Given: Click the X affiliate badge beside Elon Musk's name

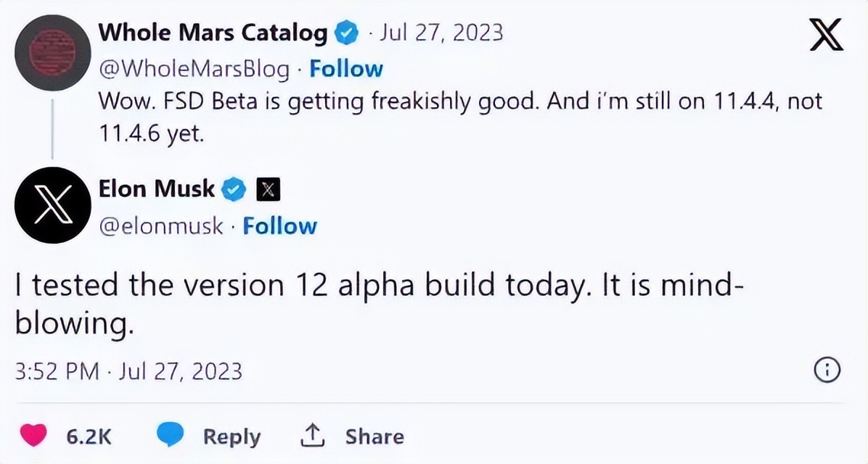Looking at the screenshot, I should (x=268, y=188).
